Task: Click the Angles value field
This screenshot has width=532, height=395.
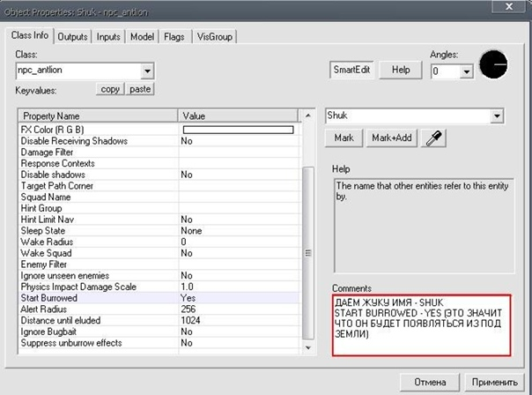Action: pyautogui.click(x=445, y=71)
